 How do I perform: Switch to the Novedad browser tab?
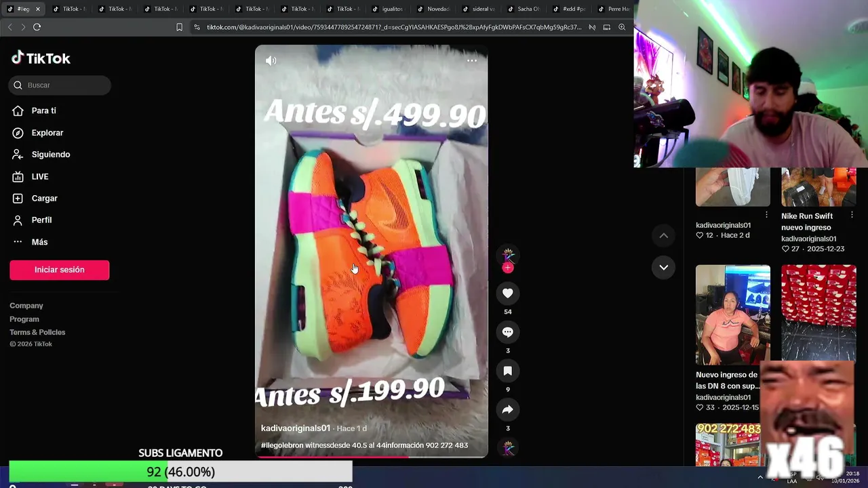click(433, 9)
